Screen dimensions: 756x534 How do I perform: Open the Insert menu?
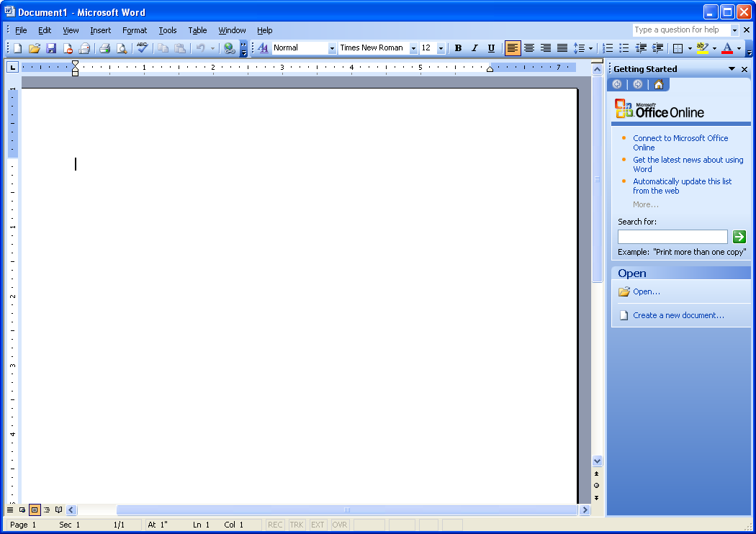100,30
